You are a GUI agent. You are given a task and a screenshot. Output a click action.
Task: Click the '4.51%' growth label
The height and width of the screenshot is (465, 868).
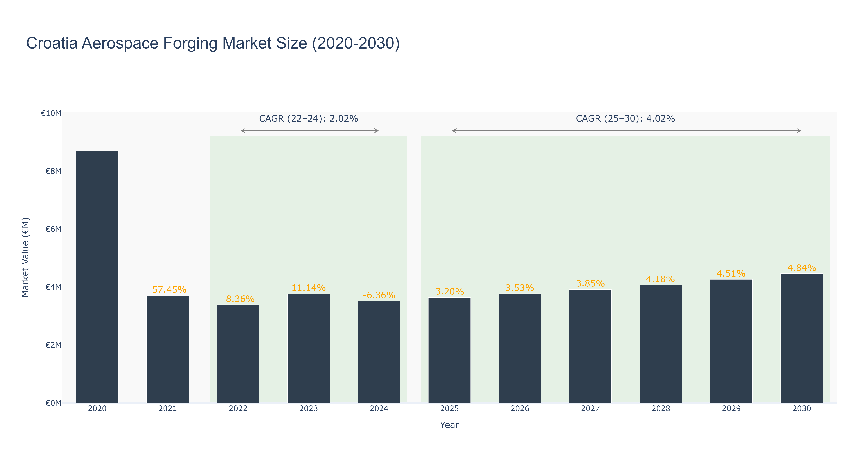[x=731, y=273]
